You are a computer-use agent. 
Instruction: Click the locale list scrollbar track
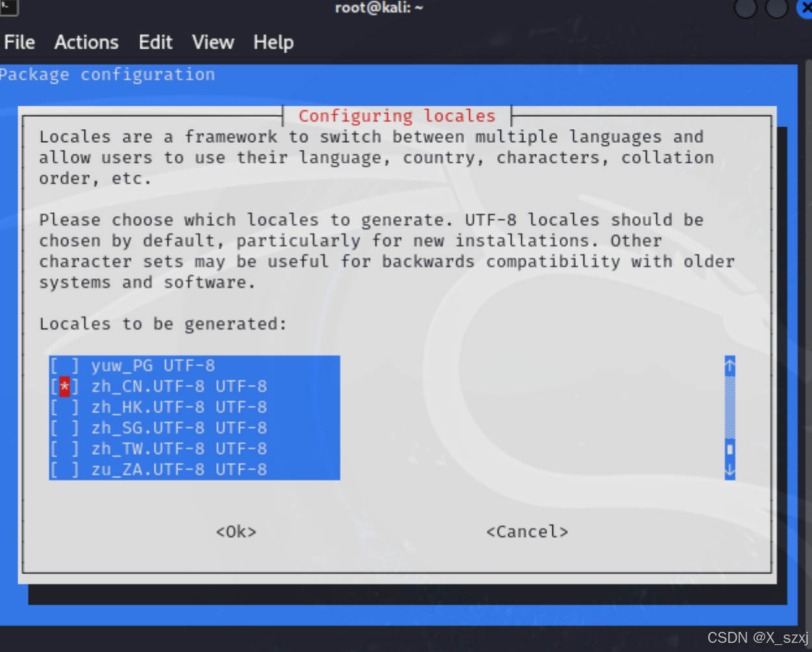tap(730, 407)
